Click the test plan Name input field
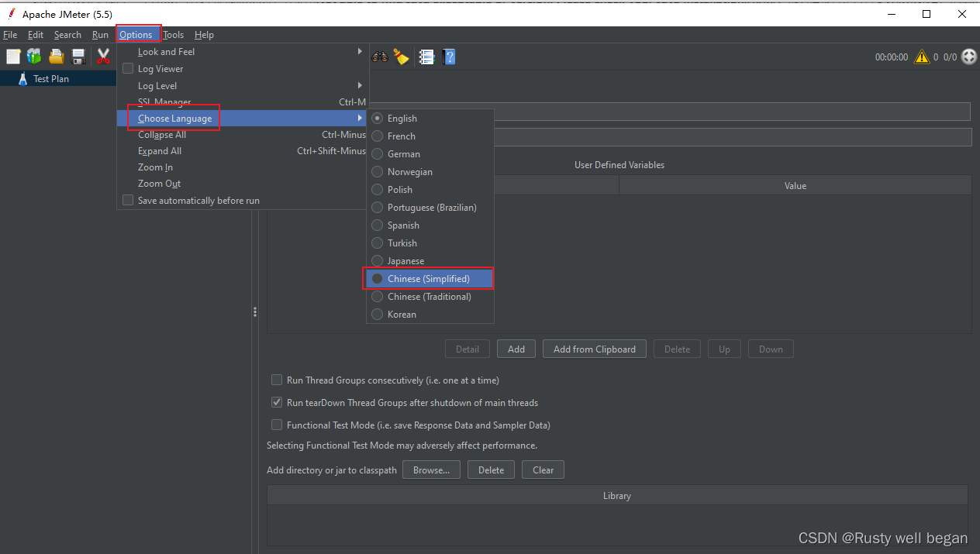This screenshot has width=980, height=554. [671, 112]
